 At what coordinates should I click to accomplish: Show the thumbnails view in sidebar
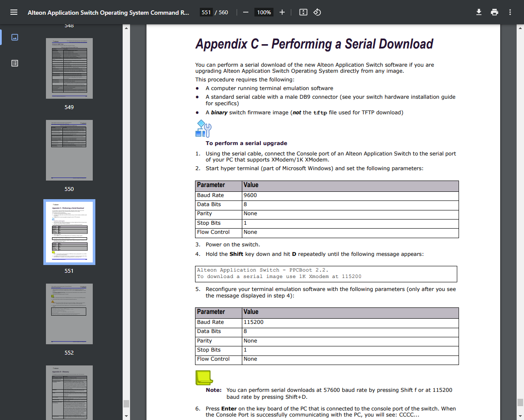click(15, 37)
